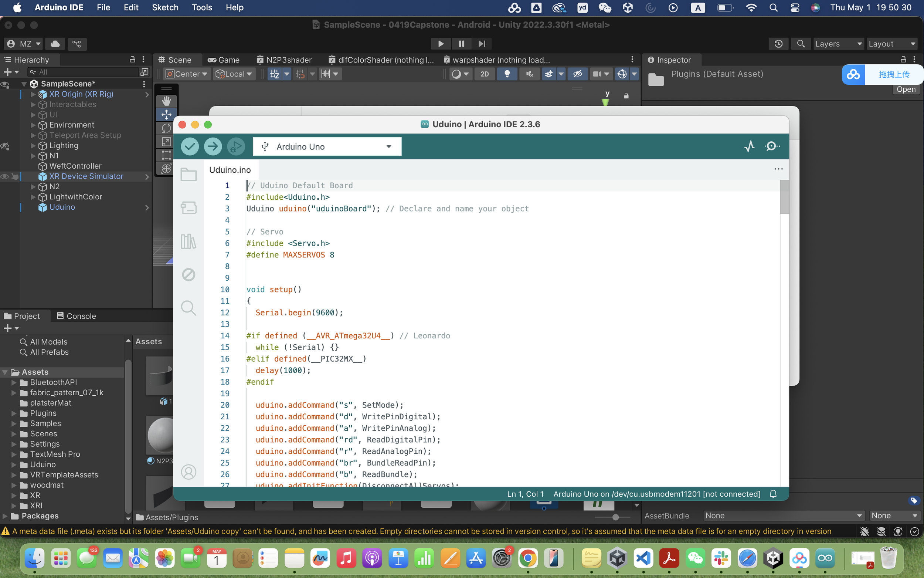Expand the XR Origin hierarchy item

pyautogui.click(x=32, y=94)
